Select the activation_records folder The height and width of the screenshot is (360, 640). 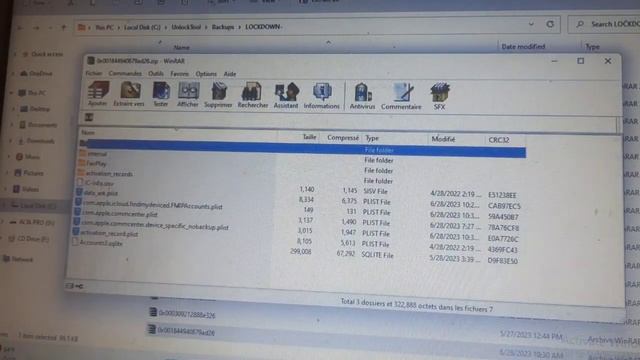[x=105, y=173]
